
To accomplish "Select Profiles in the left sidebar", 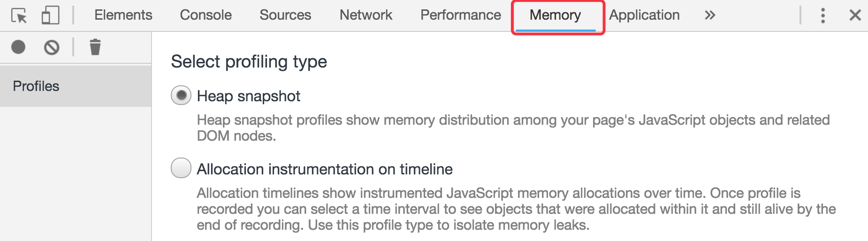I will pyautogui.click(x=36, y=86).
